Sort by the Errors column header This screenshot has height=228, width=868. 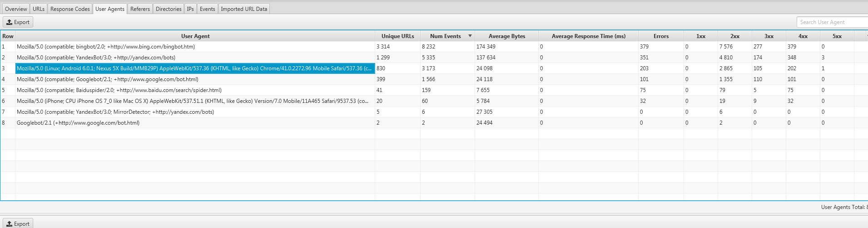coord(661,36)
